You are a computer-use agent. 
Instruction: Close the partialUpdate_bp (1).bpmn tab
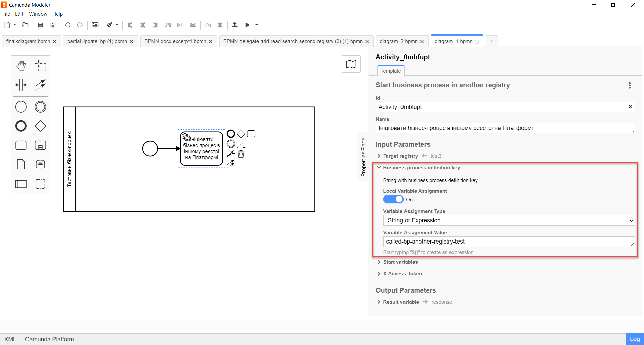coord(131,42)
